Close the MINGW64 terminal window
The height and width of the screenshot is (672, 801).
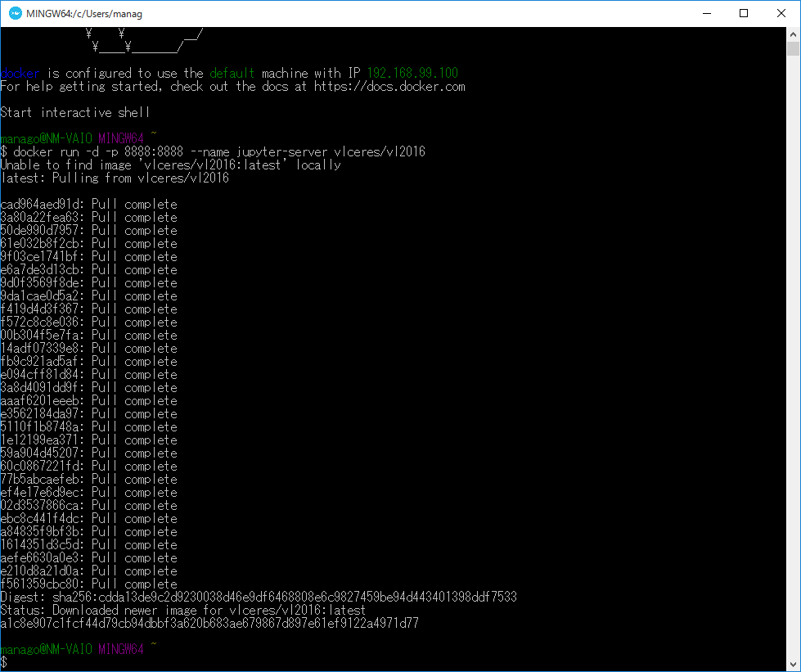tap(781, 13)
